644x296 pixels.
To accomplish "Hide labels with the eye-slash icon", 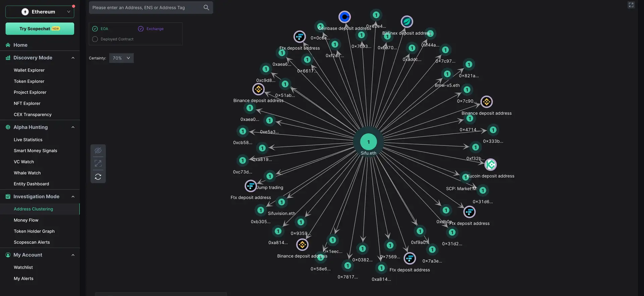I will point(98,151).
